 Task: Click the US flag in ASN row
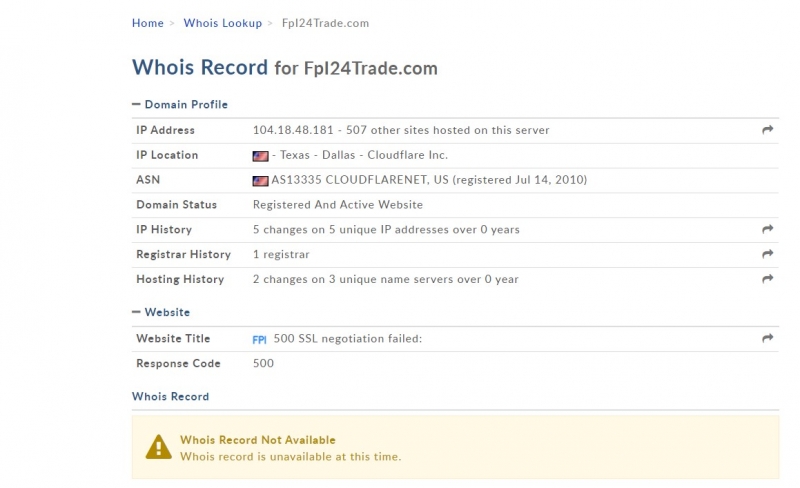(x=260, y=181)
